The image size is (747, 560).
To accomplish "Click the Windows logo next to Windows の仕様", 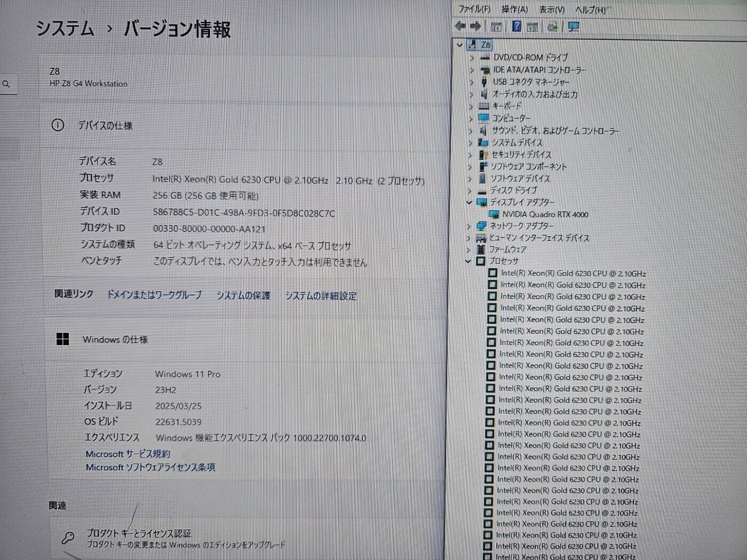I will (x=63, y=339).
